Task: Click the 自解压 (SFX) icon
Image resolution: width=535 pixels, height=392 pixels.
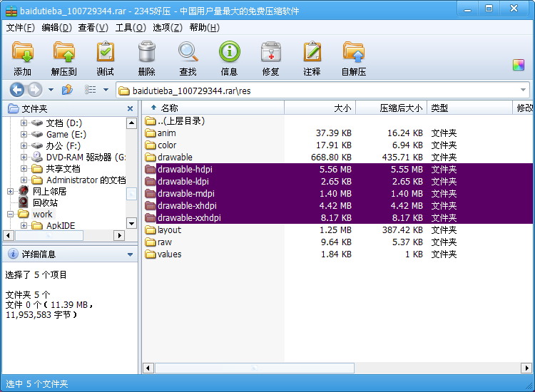Action: pyautogui.click(x=353, y=53)
